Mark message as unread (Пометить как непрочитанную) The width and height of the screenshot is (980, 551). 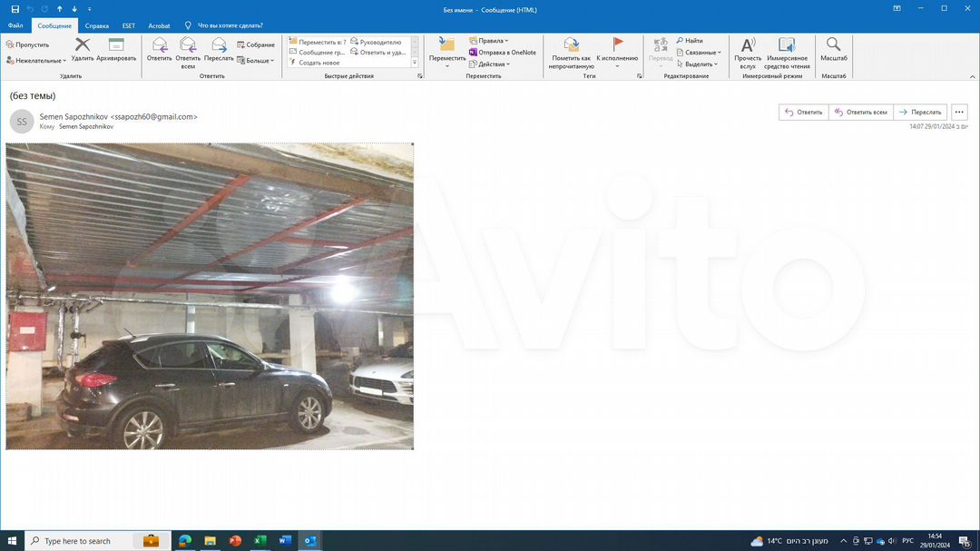(x=571, y=51)
